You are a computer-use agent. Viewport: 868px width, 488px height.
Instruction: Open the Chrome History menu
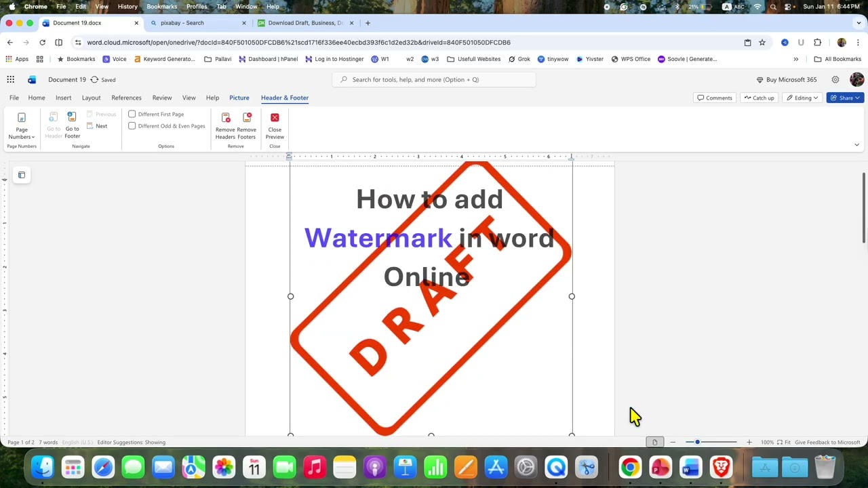coord(127,6)
